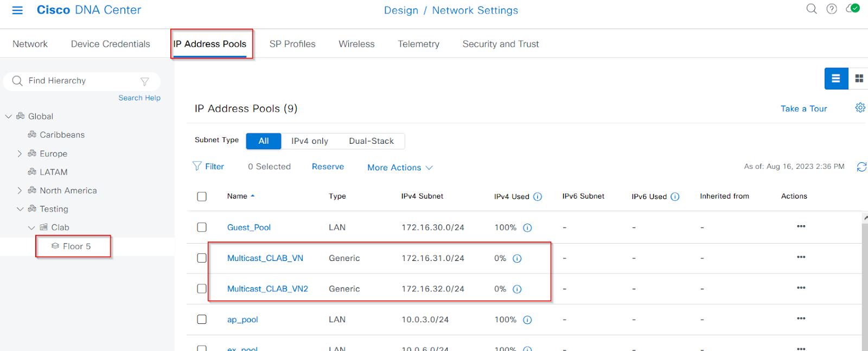The height and width of the screenshot is (351, 868).
Task: Tick the select-all header checkbox
Action: (202, 196)
